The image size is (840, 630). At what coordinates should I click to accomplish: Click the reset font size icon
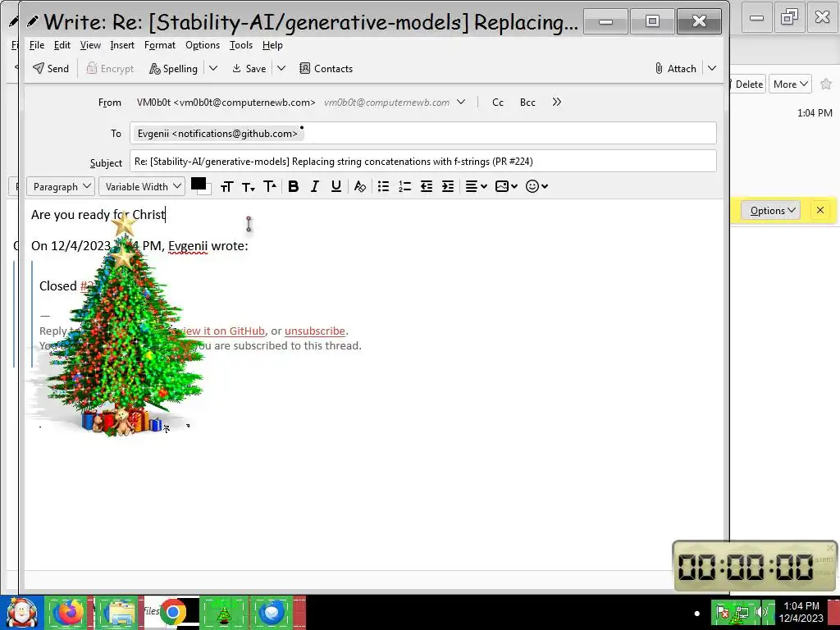(x=226, y=186)
